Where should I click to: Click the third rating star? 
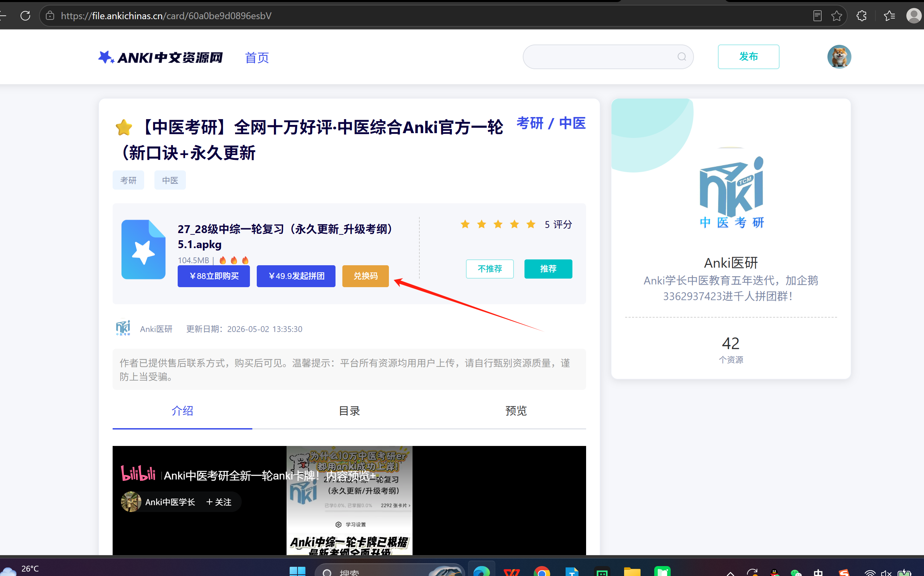(x=498, y=224)
